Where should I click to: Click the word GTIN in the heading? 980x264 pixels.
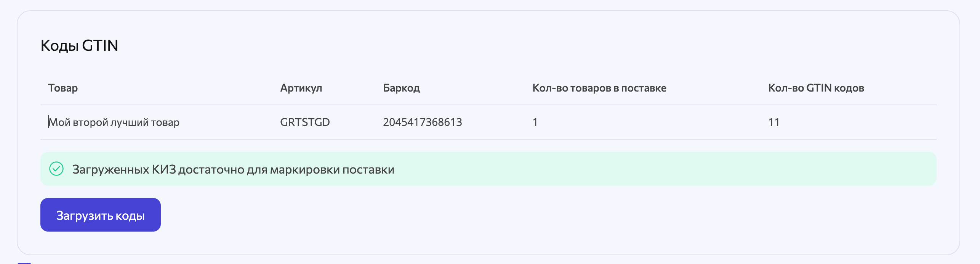point(100,45)
